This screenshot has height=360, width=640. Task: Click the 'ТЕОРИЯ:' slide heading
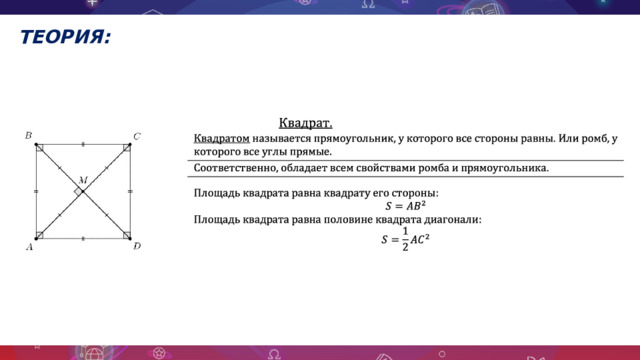pos(65,37)
